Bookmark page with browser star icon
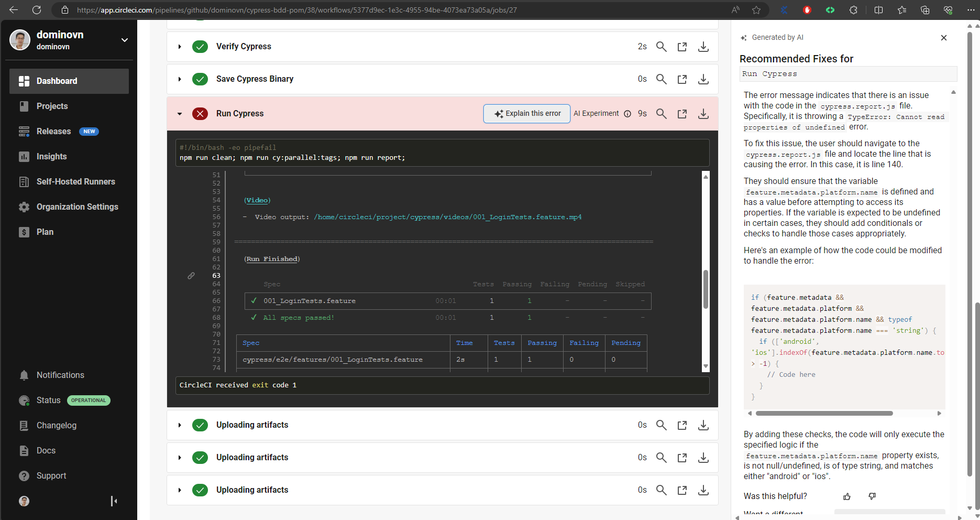This screenshot has width=980, height=520. 756,10
